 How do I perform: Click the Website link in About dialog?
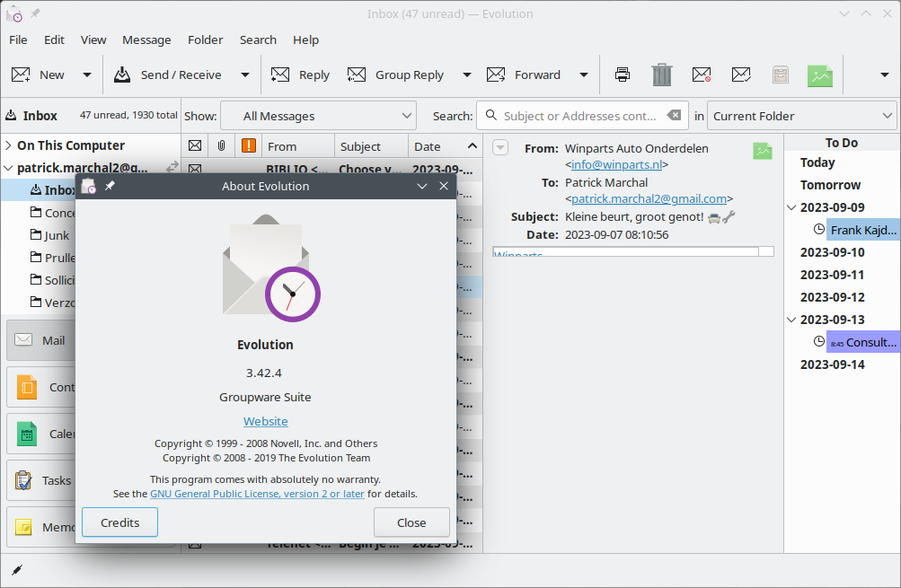pos(266,421)
